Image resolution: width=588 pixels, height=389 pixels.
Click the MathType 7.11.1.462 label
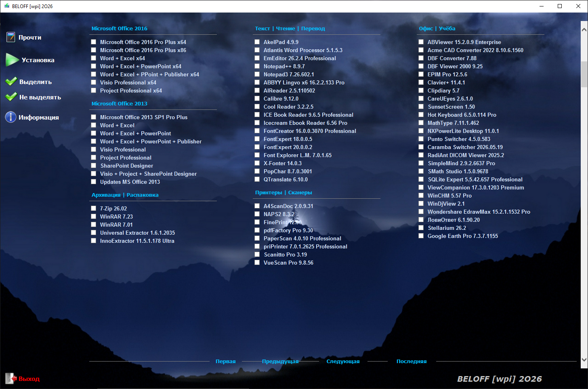coord(453,123)
